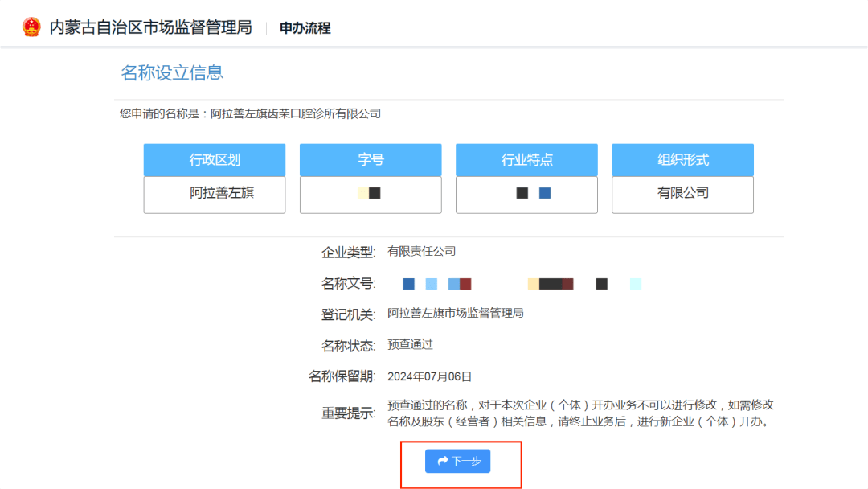Select the blue 行业特点 header
The width and height of the screenshot is (868, 489).
526,159
